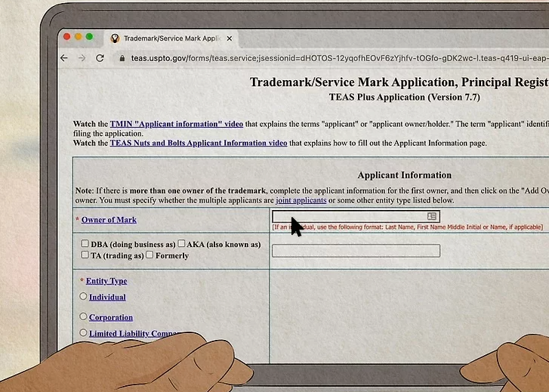Viewport: 549px width, 392px height.
Task: Close the Trademark/Service Mark tab
Action: click(x=230, y=39)
